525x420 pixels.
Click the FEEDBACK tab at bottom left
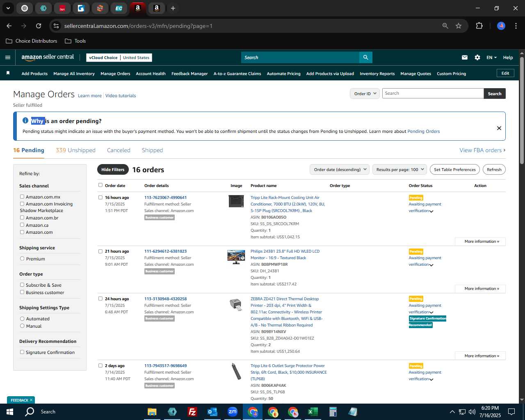tap(21, 400)
